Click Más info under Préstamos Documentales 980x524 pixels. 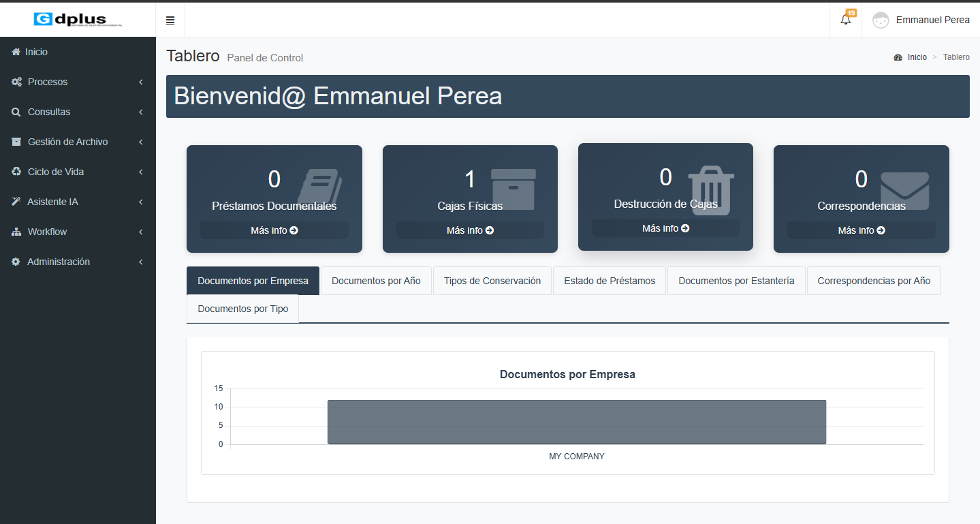[274, 230]
